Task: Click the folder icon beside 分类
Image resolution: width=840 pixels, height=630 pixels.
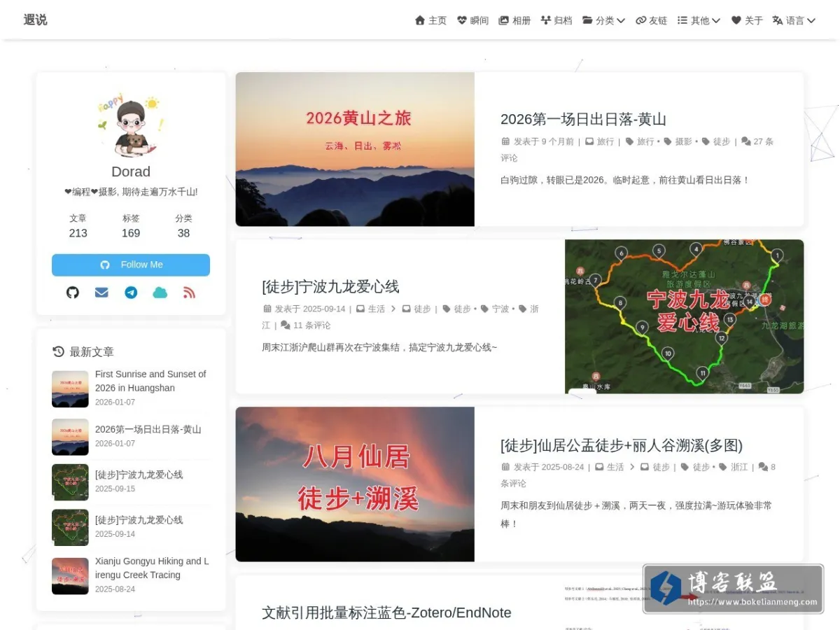Action: tap(587, 20)
